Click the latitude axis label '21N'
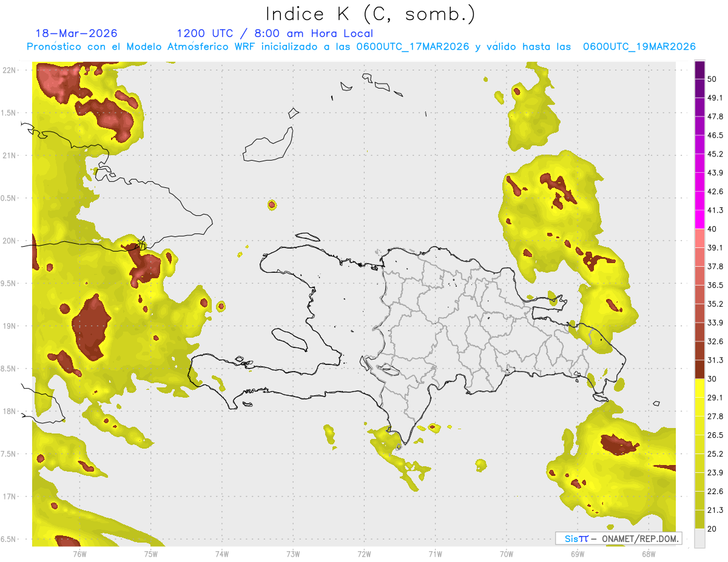This screenshot has width=728, height=562. [10, 156]
